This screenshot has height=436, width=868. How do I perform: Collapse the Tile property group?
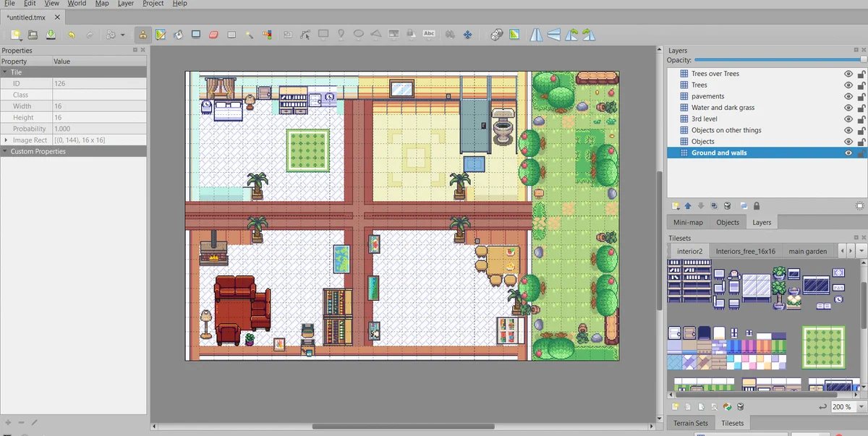pos(6,72)
